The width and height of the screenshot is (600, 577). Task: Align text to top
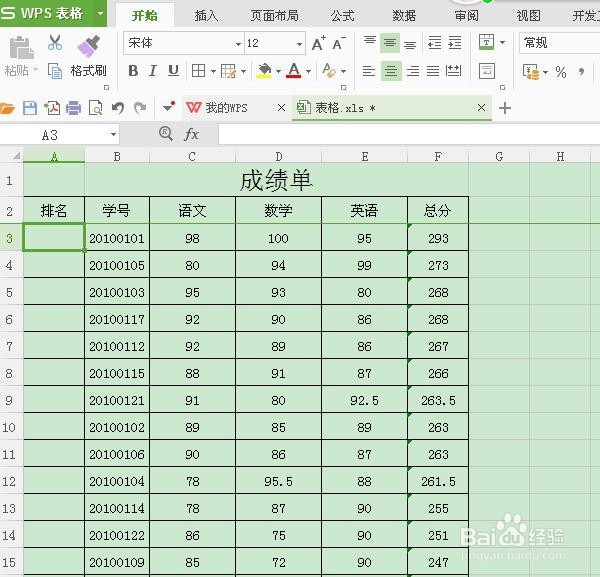click(370, 42)
